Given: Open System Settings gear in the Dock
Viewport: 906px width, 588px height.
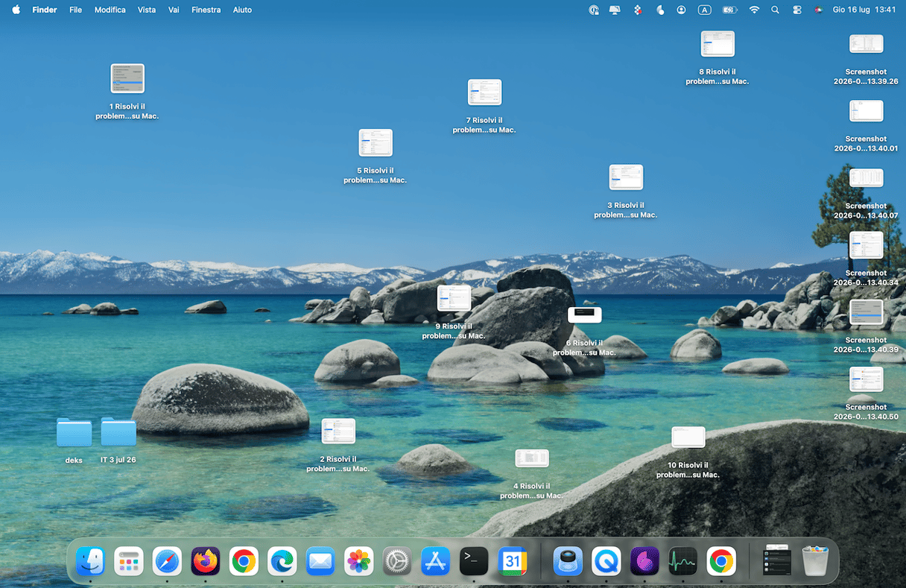Looking at the screenshot, I should click(397, 561).
